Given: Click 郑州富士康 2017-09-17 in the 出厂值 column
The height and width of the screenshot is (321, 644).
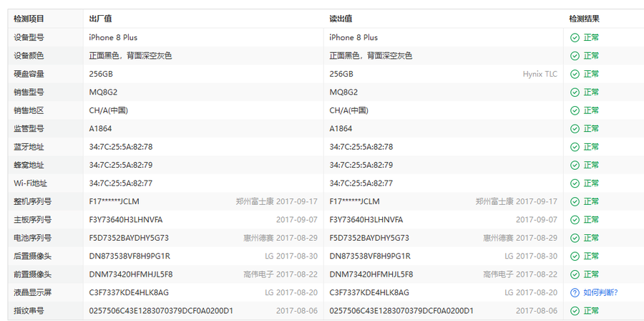Looking at the screenshot, I should pyautogui.click(x=276, y=201).
